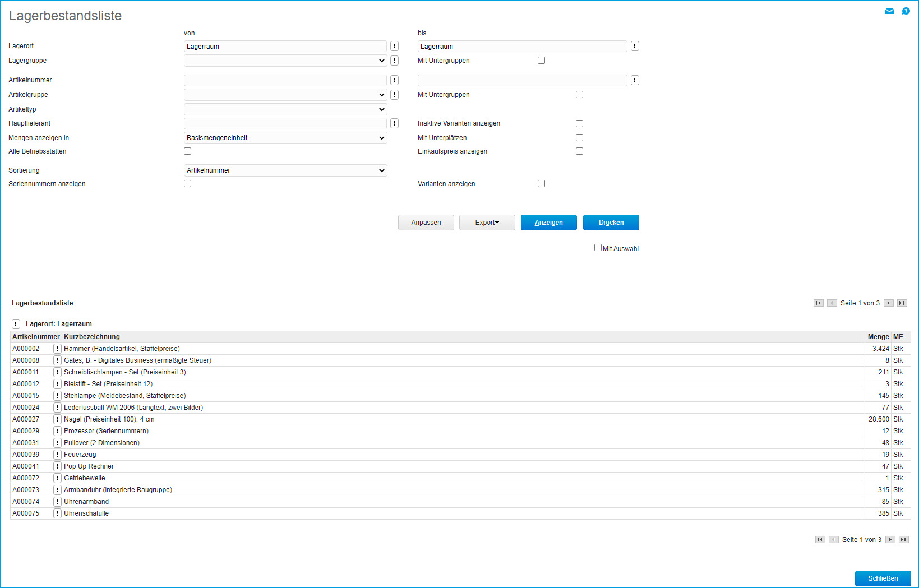The image size is (919, 588).
Task: Check the Mit Auswahl checkbox
Action: (x=598, y=248)
